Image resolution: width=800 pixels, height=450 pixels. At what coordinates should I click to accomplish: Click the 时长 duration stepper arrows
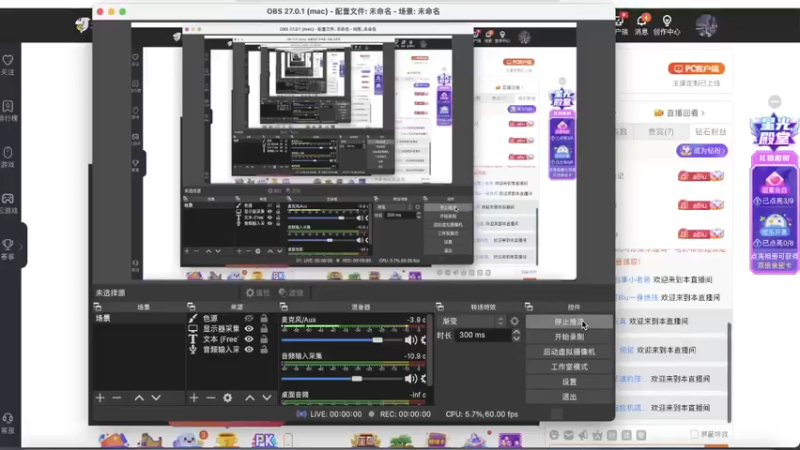(516, 335)
